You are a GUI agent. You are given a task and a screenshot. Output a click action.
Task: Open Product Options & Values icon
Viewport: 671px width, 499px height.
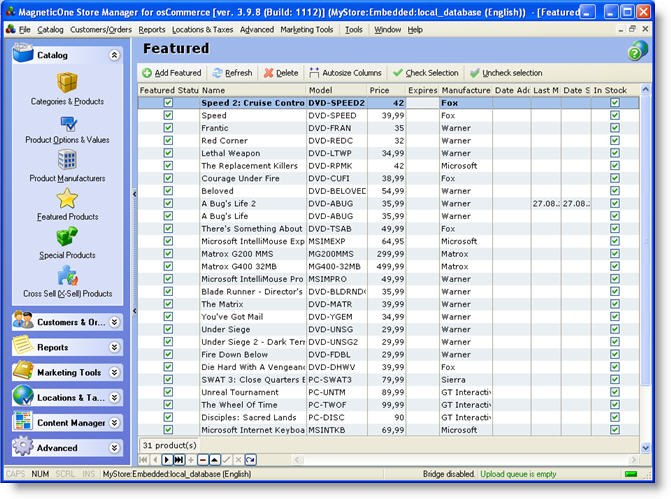(68, 124)
